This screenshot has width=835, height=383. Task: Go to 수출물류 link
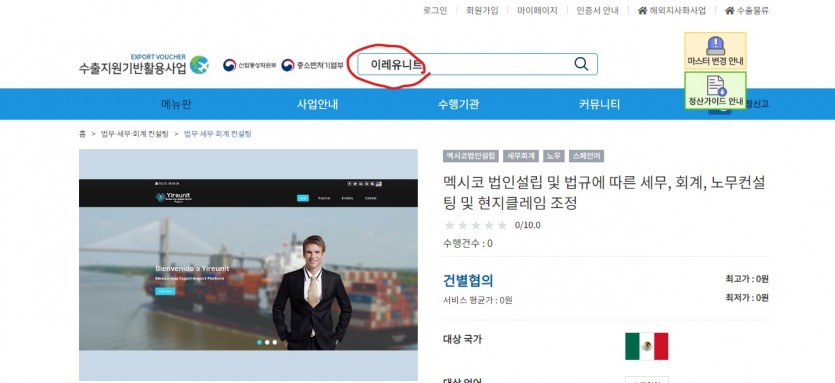(752, 10)
